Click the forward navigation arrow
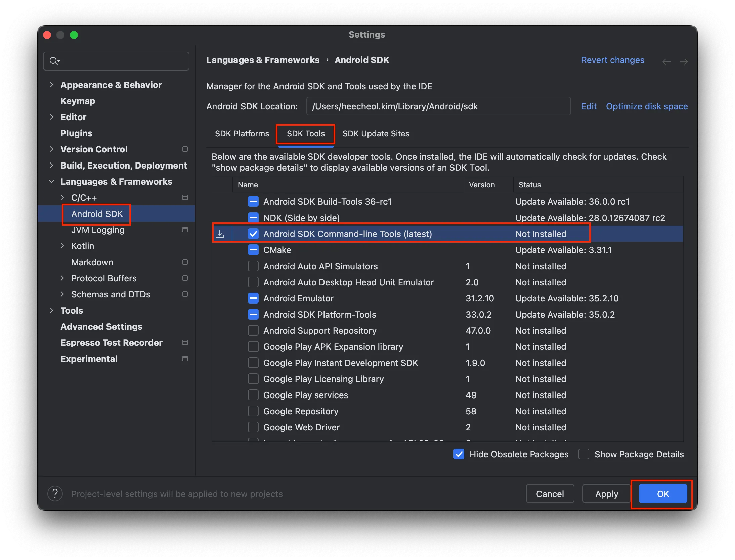The height and width of the screenshot is (560, 735). [x=684, y=62]
